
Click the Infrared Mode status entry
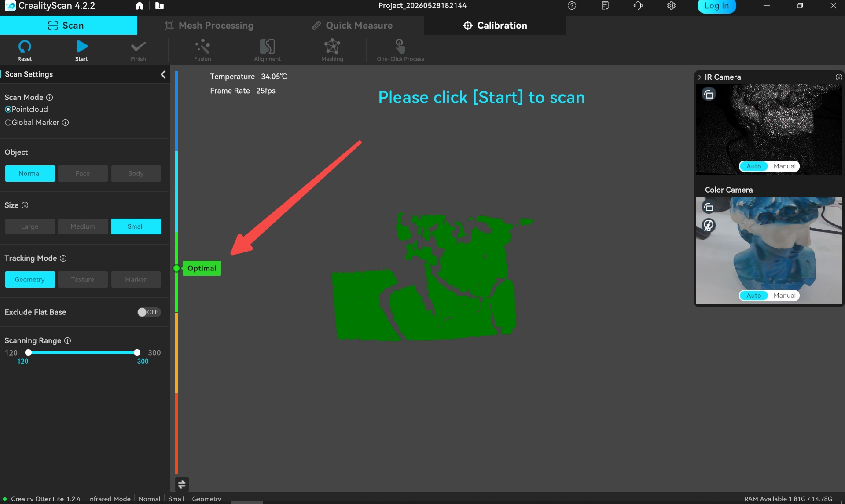[x=109, y=499]
